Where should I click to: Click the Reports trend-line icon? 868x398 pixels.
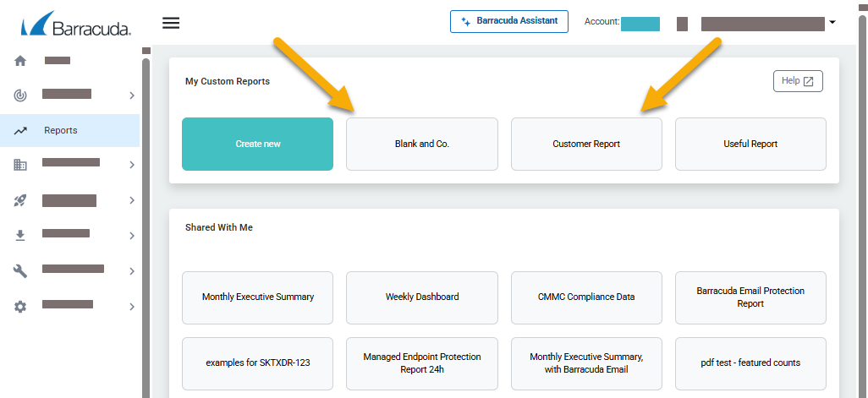20,131
